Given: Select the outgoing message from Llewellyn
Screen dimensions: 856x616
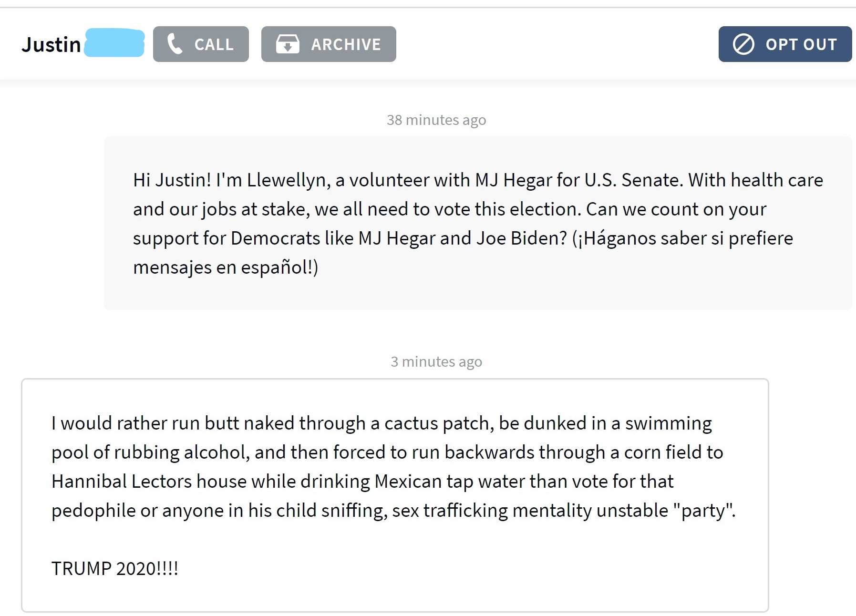Looking at the screenshot, I should pyautogui.click(x=477, y=223).
